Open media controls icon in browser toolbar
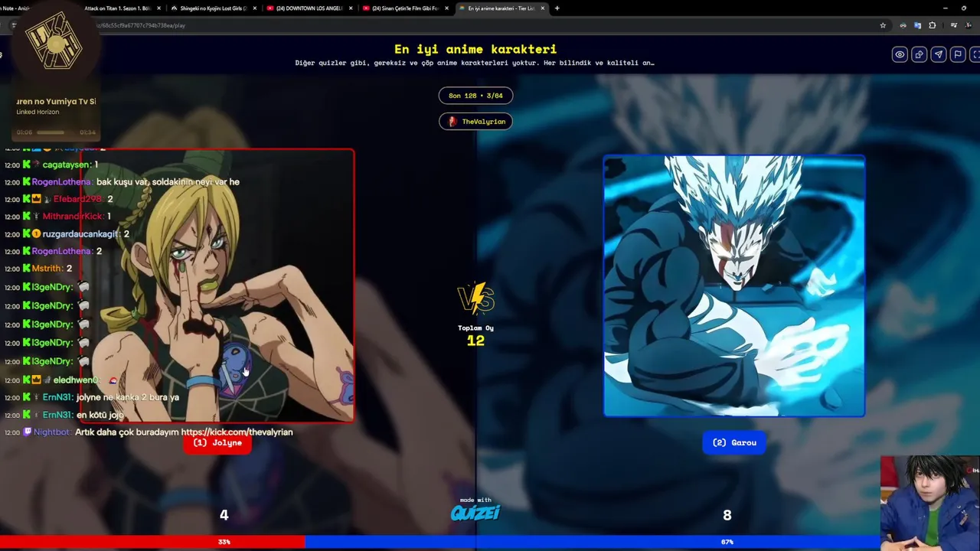Viewport: 980px width, 551px height. point(953,25)
